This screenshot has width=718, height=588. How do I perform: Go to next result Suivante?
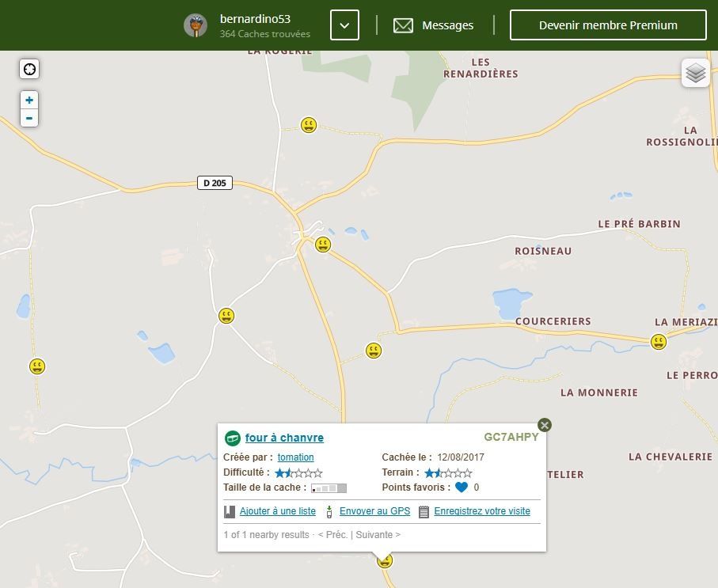[378, 535]
